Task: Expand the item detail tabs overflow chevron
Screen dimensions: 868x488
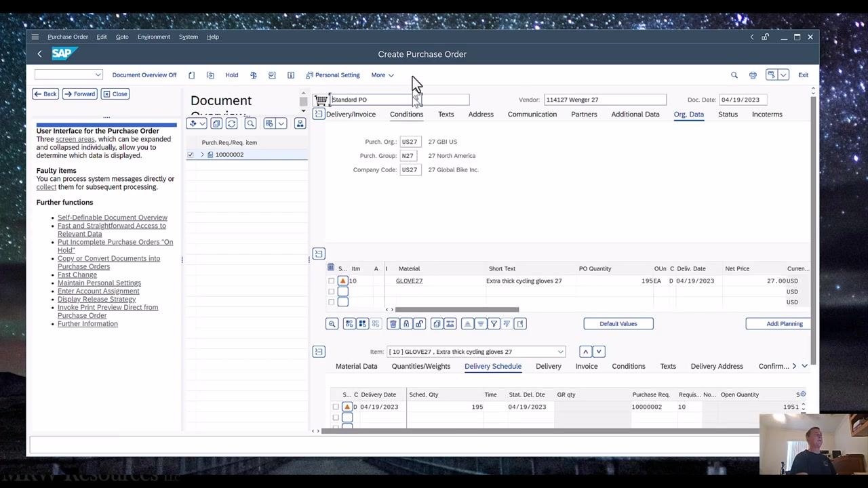Action: (805, 366)
